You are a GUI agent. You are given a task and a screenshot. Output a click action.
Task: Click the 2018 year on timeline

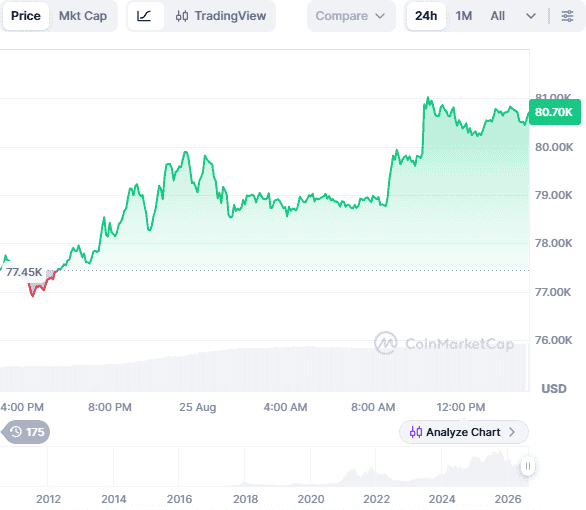pos(246,499)
